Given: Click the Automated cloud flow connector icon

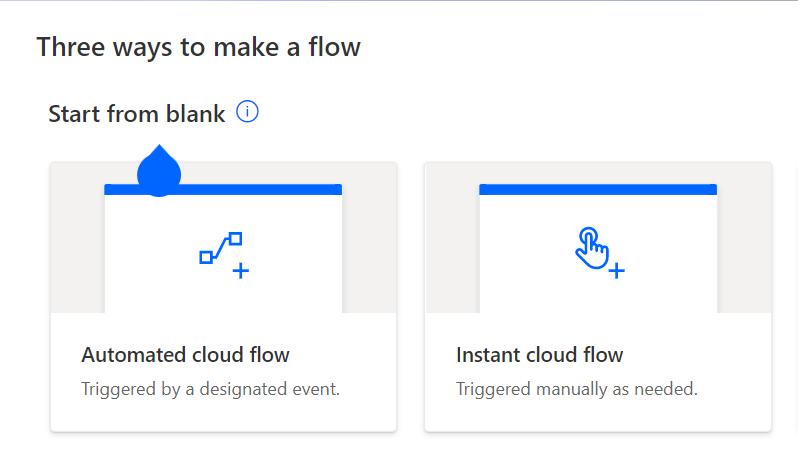Looking at the screenshot, I should 220,248.
